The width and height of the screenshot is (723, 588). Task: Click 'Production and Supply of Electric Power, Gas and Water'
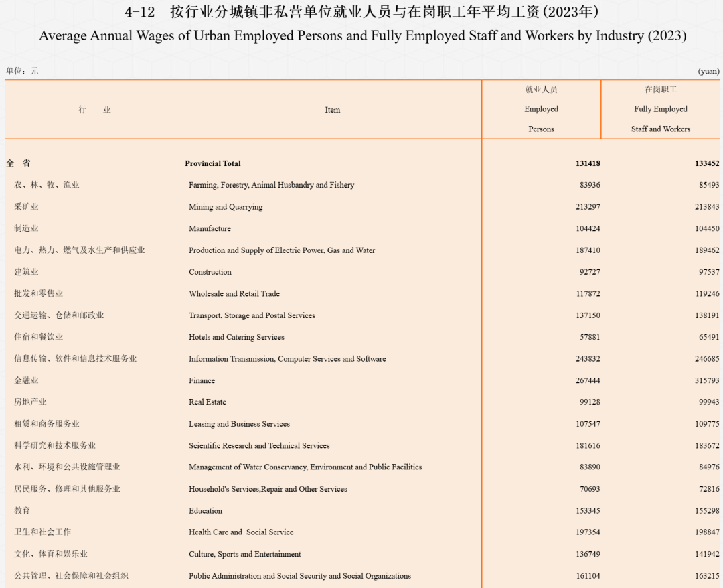tap(282, 250)
